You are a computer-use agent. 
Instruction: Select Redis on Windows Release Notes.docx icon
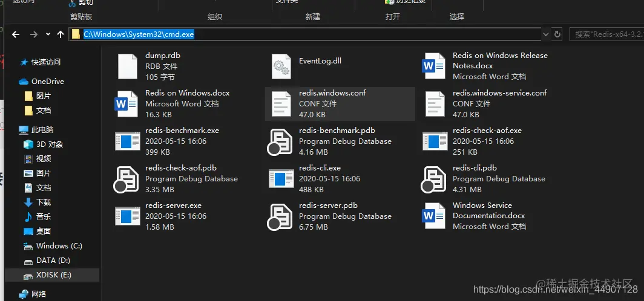(434, 66)
